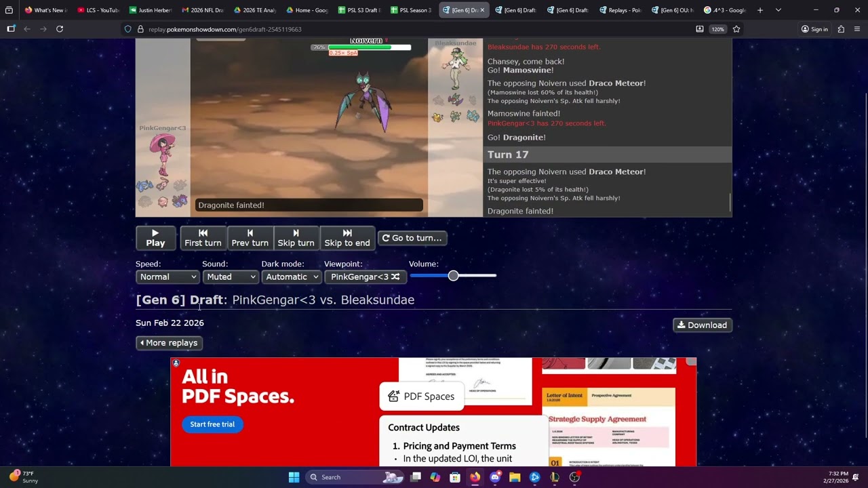868x488 pixels.
Task: Switch to 2026 TE Analysis tab
Action: click(x=255, y=10)
